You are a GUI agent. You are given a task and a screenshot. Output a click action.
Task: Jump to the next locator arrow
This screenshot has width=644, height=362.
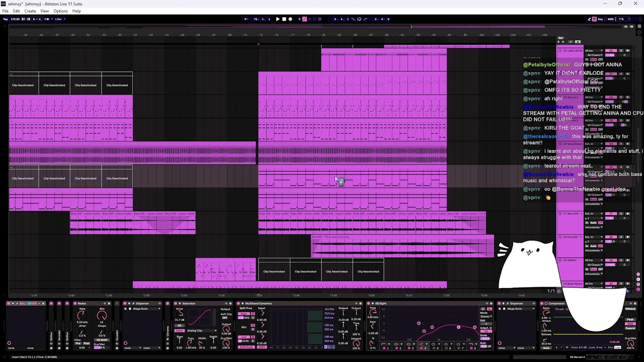pos(563,42)
